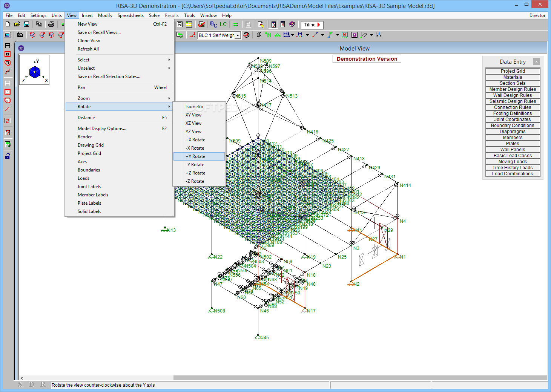Click Criteria Selection question mark icon
The height and width of the screenshot is (392, 551).
pyautogui.click(x=8, y=132)
